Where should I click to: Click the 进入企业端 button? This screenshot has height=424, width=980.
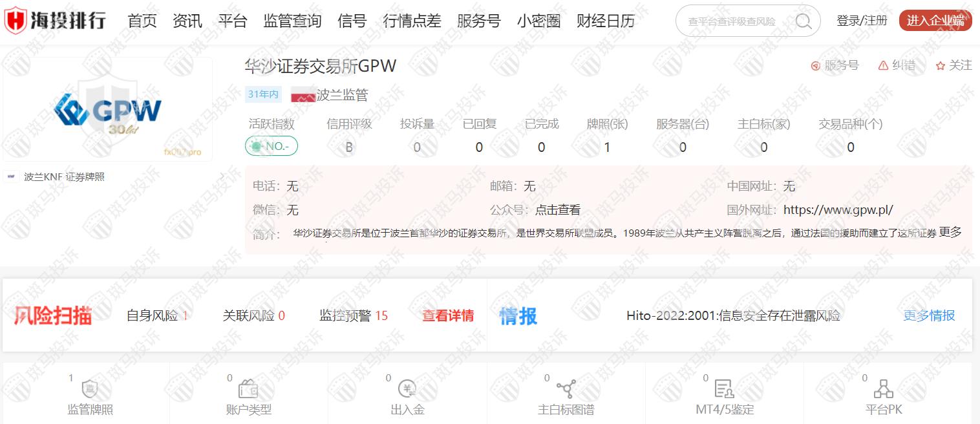click(x=935, y=21)
